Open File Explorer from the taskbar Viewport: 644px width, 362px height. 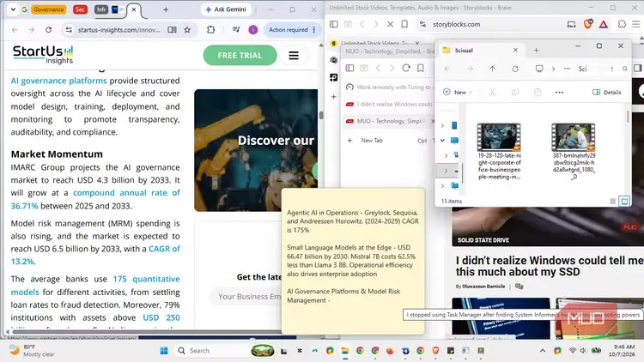345,351
